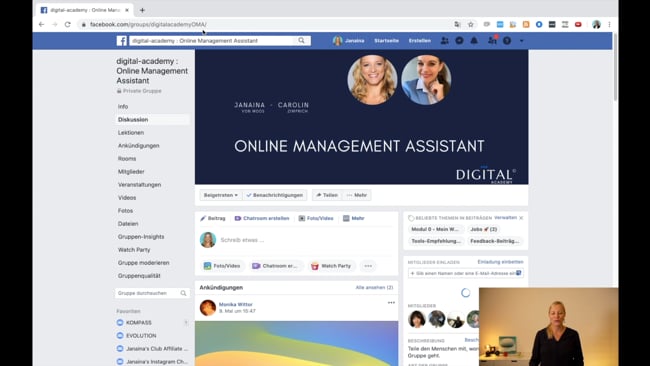Viewport: 650px width, 366px height.
Task: Open Watch Party in the sidebar
Action: click(x=134, y=250)
